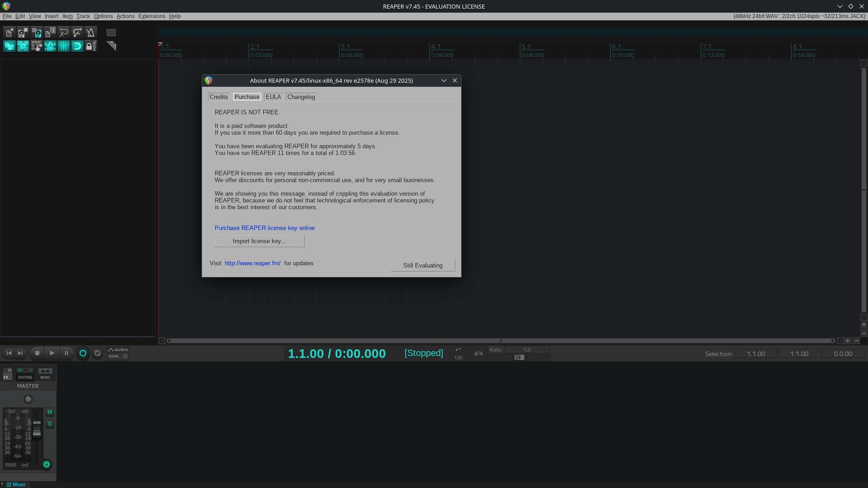Toggle transport repeat loop button
This screenshot has height=488, width=868.
[97, 353]
